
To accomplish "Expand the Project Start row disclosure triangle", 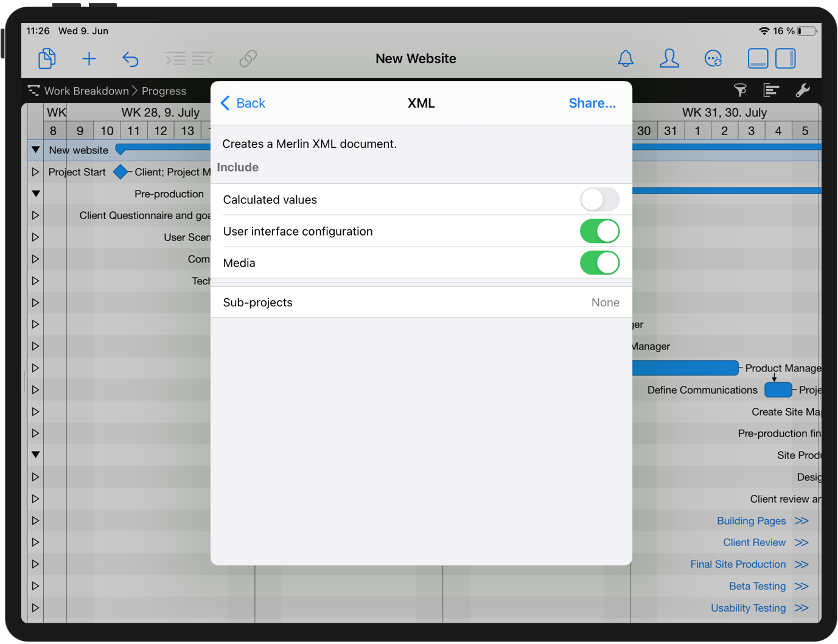I will click(35, 172).
